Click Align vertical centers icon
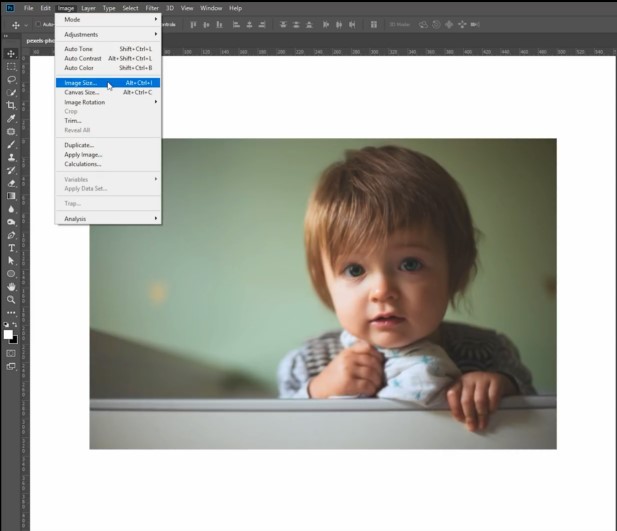The image size is (617, 531). click(206, 25)
